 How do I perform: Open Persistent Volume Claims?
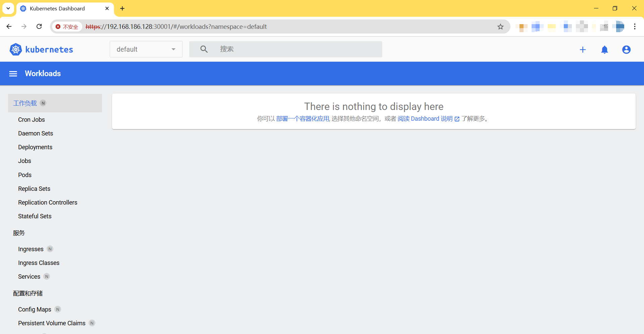pos(52,323)
